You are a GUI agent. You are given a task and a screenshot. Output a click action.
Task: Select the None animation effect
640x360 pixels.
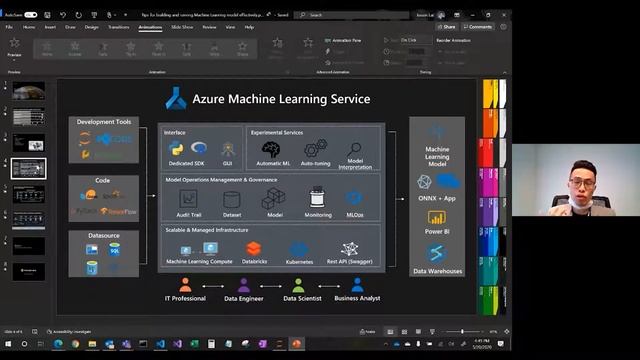click(47, 49)
